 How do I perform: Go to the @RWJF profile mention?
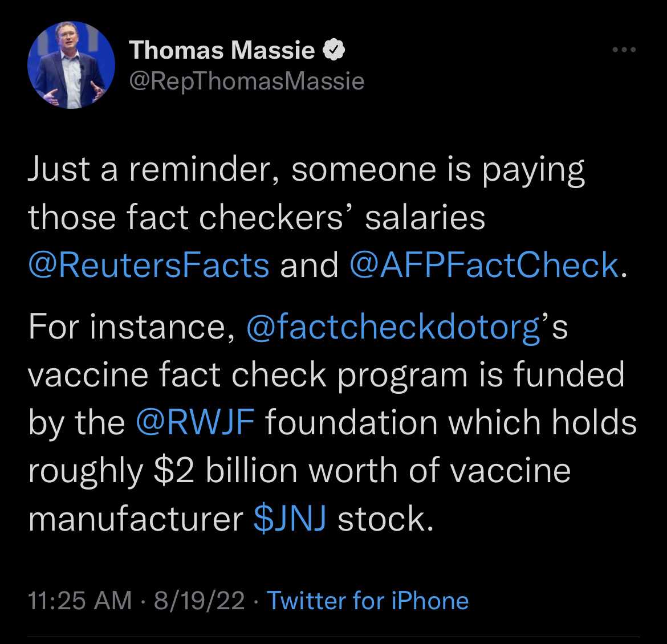[x=194, y=423]
